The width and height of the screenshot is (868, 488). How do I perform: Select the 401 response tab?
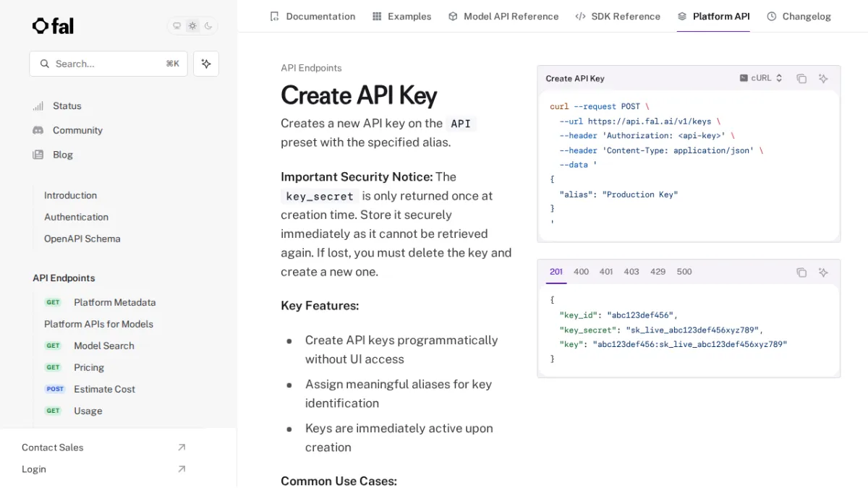tap(606, 272)
